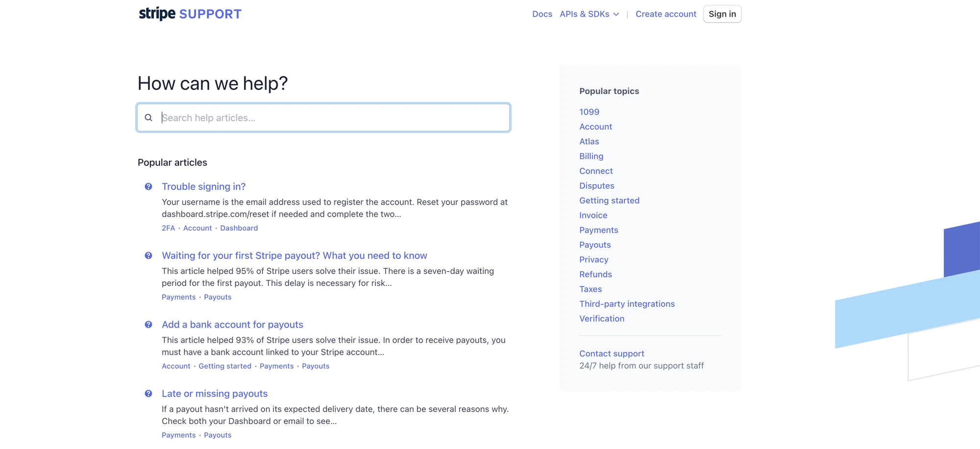Open the Verification popular topic
Image resolution: width=980 pixels, height=449 pixels.
(602, 319)
